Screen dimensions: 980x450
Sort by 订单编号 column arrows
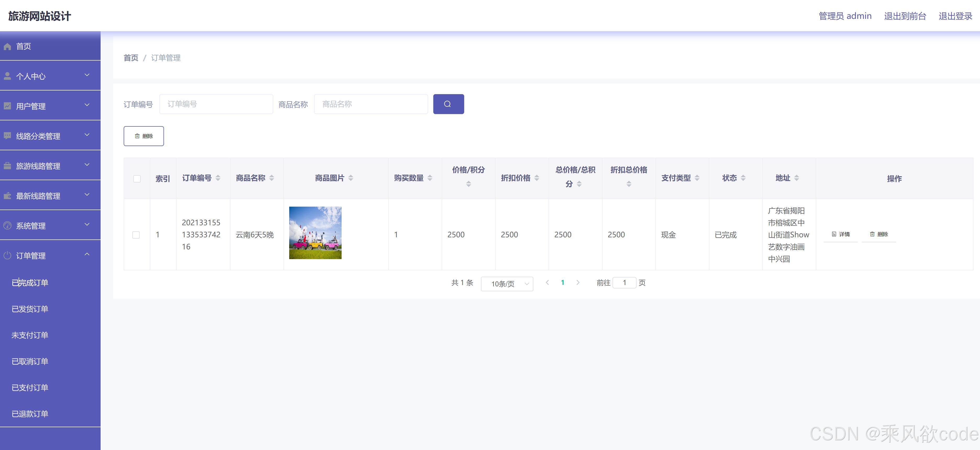coord(218,178)
